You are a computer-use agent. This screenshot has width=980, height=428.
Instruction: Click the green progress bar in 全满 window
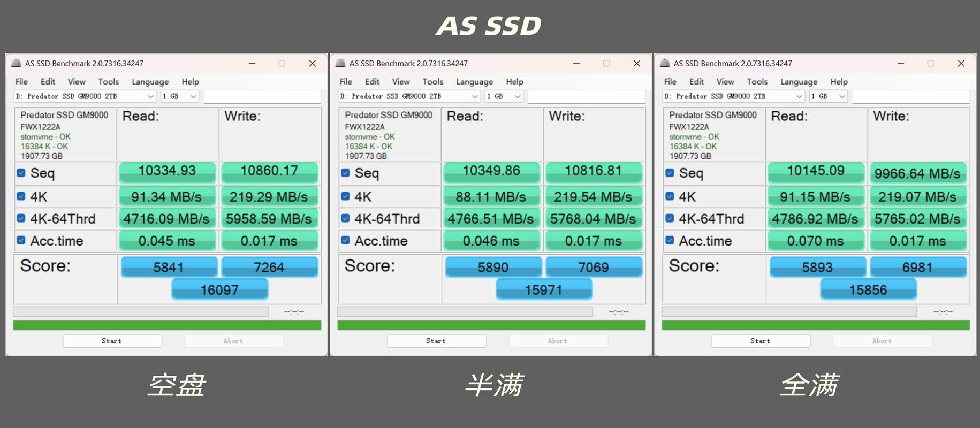pyautogui.click(x=816, y=325)
